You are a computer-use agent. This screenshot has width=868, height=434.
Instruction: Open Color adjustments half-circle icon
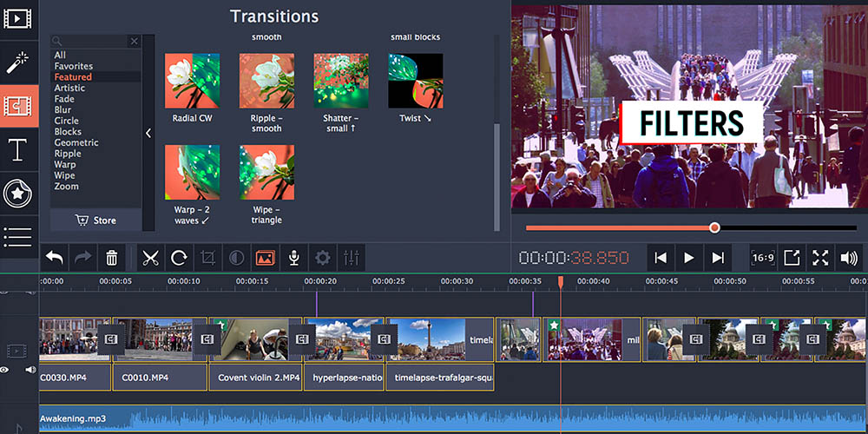(x=236, y=258)
